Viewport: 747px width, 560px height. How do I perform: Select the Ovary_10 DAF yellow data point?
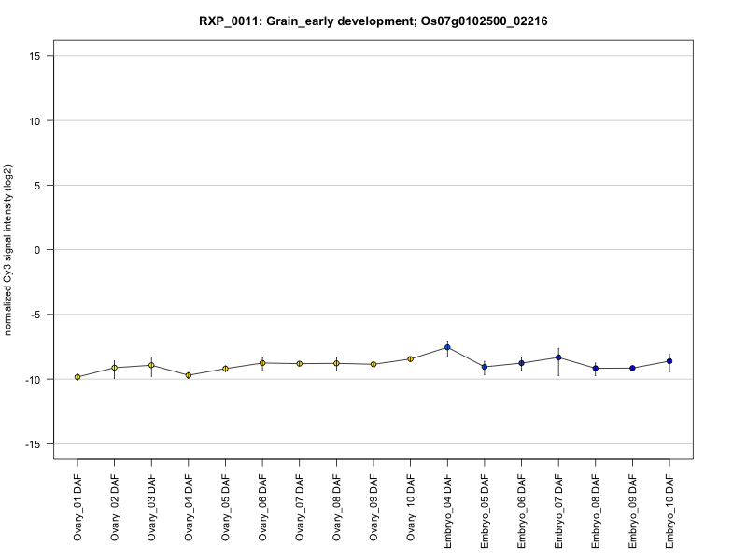(x=410, y=358)
